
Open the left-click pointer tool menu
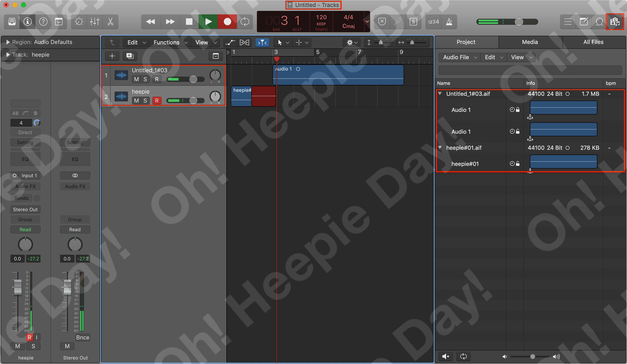pyautogui.click(x=283, y=42)
